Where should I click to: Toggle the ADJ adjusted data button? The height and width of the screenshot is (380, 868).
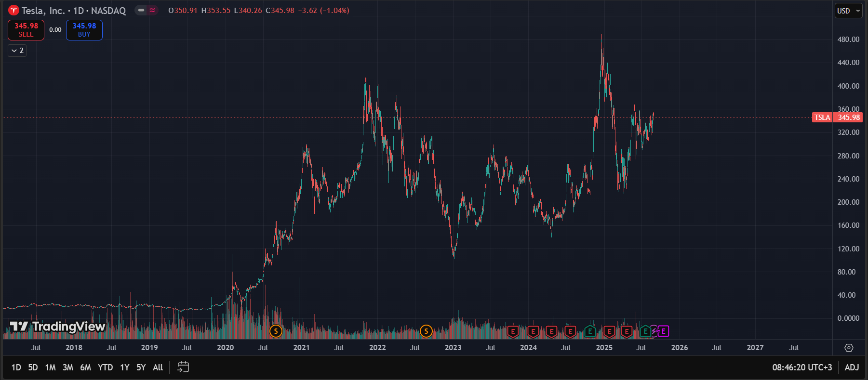click(852, 367)
